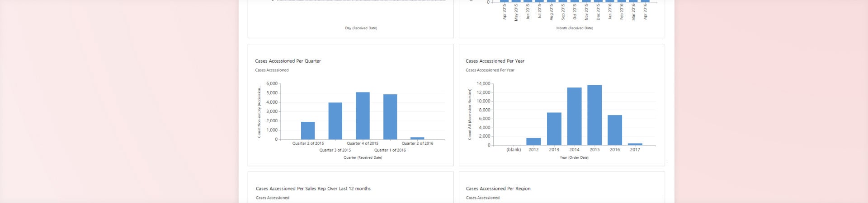The width and height of the screenshot is (868, 203).
Task: Select the Quarter 1 of 2016 bar
Action: click(390, 117)
